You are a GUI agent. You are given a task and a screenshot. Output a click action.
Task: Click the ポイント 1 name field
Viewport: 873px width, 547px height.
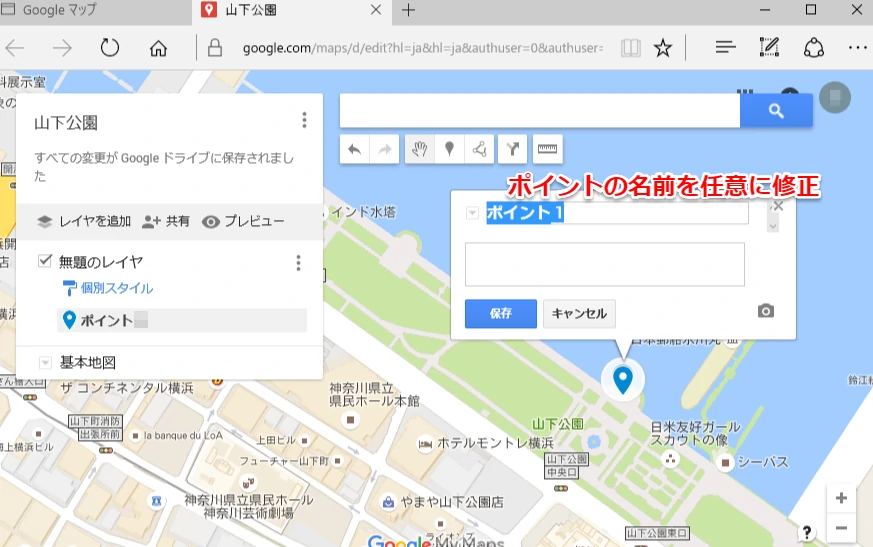click(x=617, y=213)
